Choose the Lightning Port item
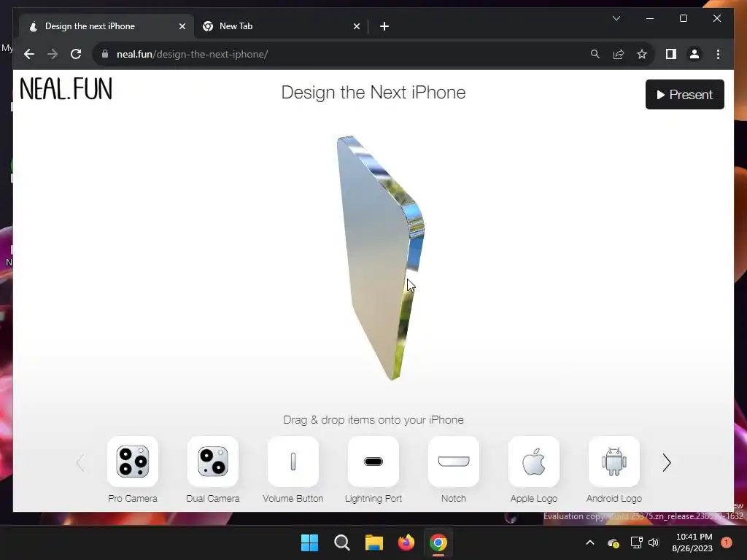The height and width of the screenshot is (560, 747). click(x=373, y=462)
